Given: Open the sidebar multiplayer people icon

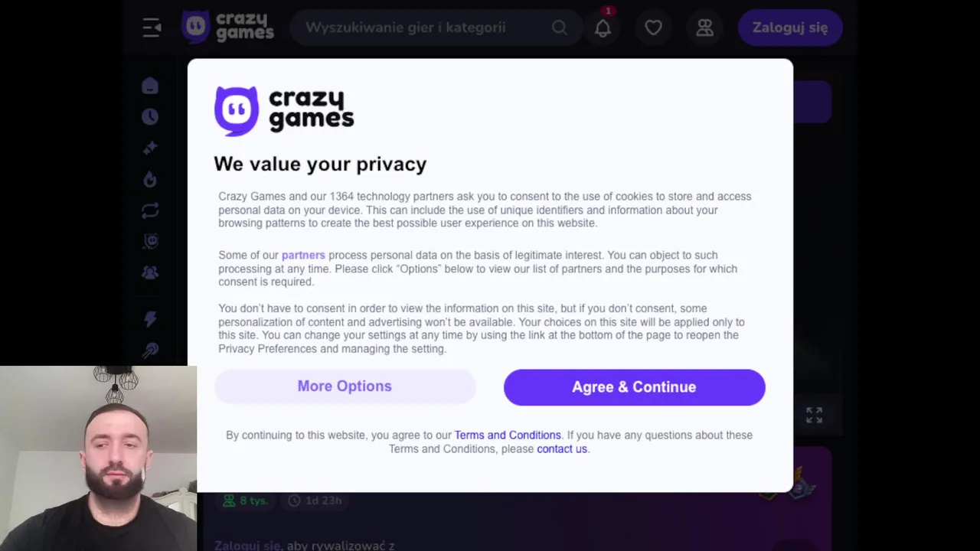Looking at the screenshot, I should [x=150, y=272].
